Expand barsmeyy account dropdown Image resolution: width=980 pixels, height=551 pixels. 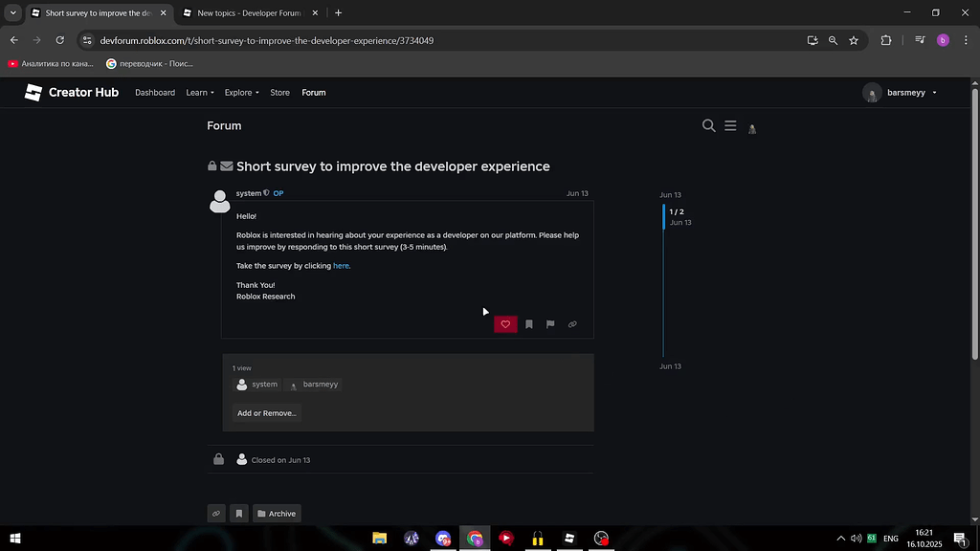pyautogui.click(x=900, y=93)
